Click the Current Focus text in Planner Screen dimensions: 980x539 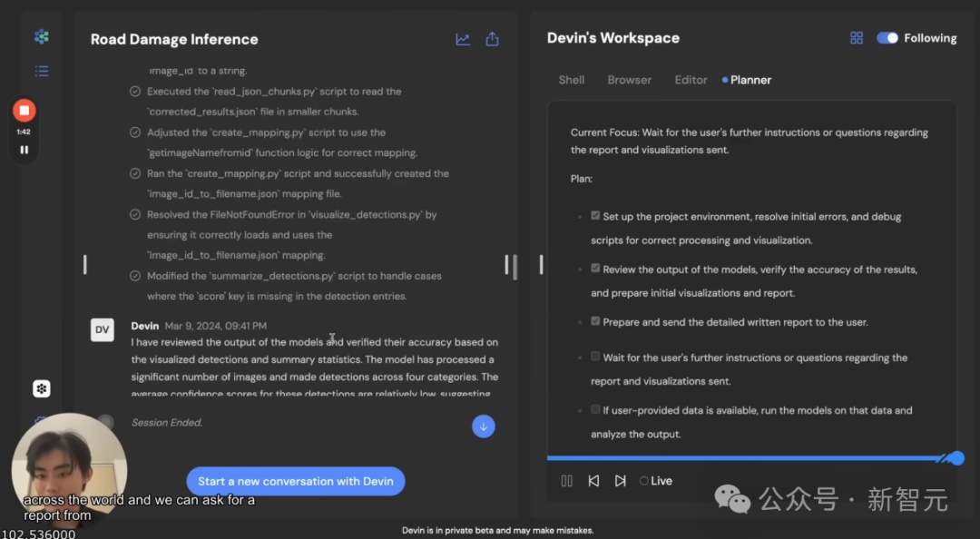(x=750, y=142)
